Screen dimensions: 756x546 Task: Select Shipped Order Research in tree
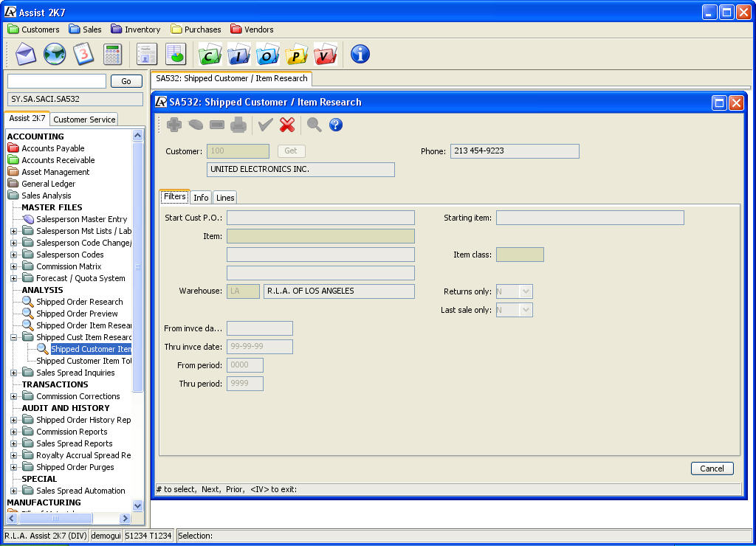click(79, 302)
